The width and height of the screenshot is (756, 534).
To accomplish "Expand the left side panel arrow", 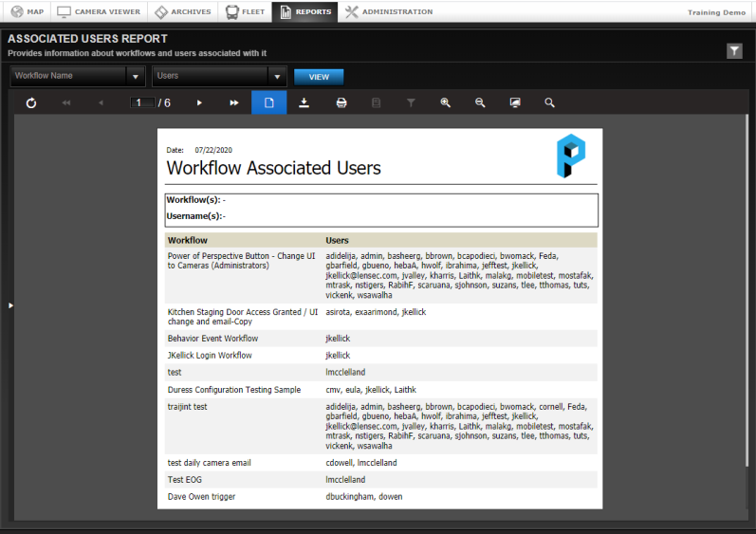I will pyautogui.click(x=10, y=305).
